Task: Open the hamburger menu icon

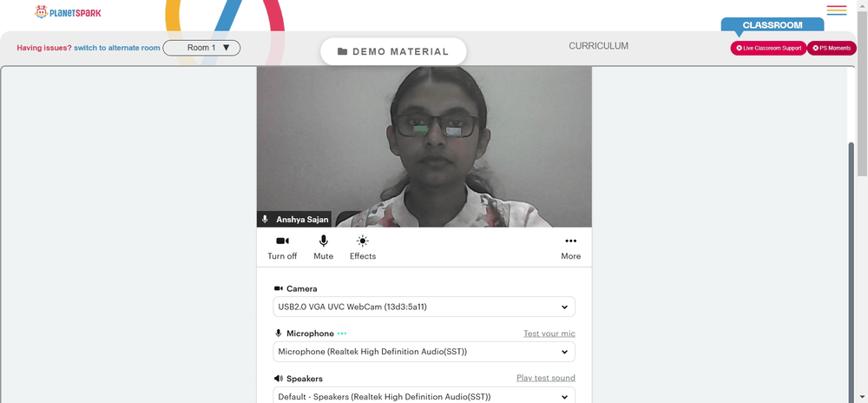Action: [x=837, y=10]
